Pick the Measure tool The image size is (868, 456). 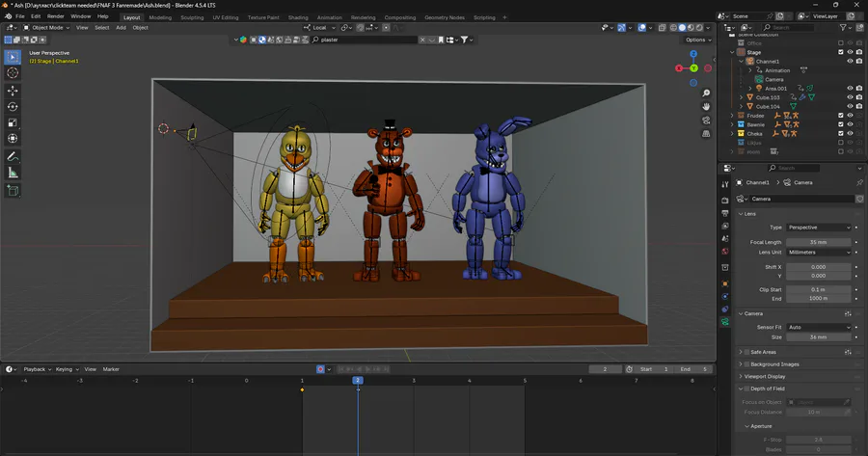coord(13,174)
